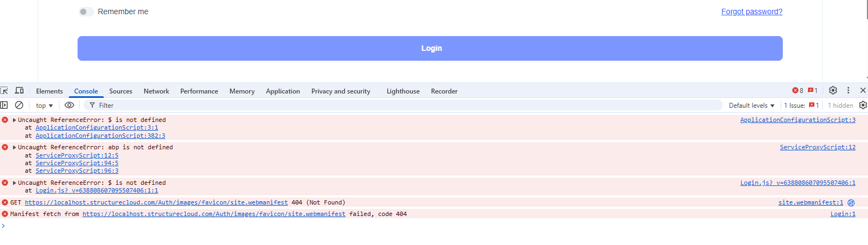This screenshot has width=868, height=245.
Task: Clear the console with the ban icon
Action: tap(19, 105)
